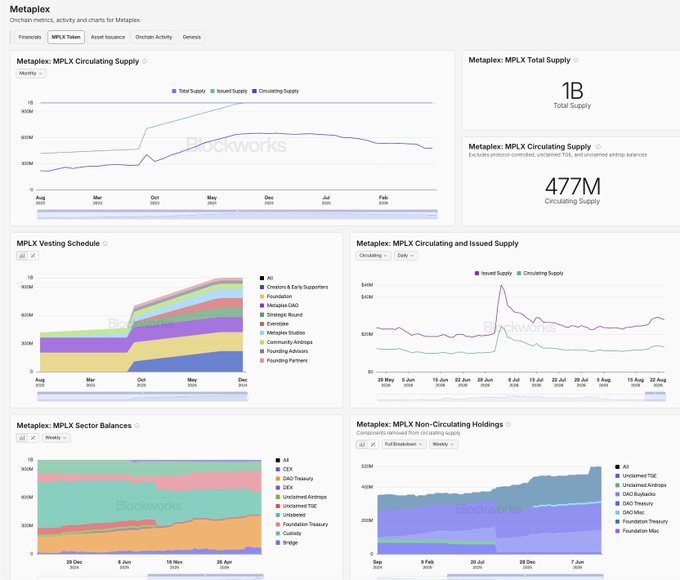Toggle Creators & Early Supporters legend entry

coord(294,287)
